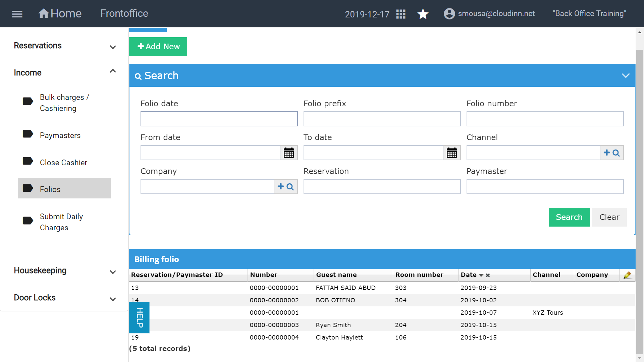
Task: Remove the Date column sort
Action: click(x=488, y=275)
